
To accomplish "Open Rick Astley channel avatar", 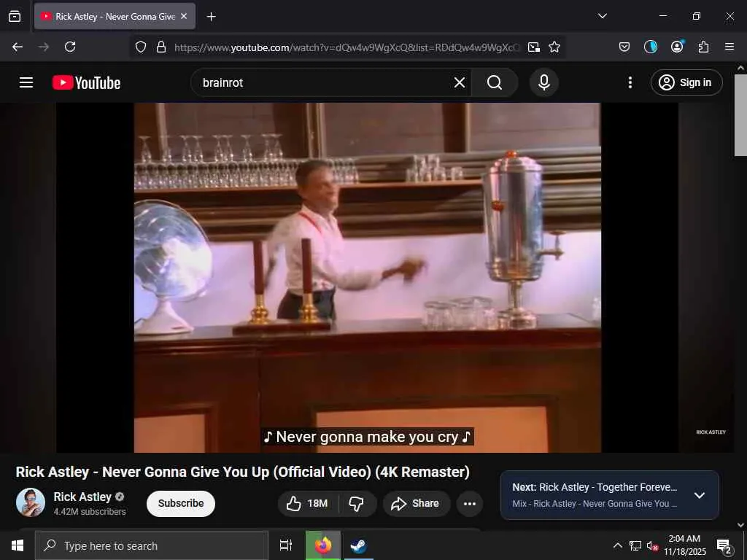I will [31, 503].
